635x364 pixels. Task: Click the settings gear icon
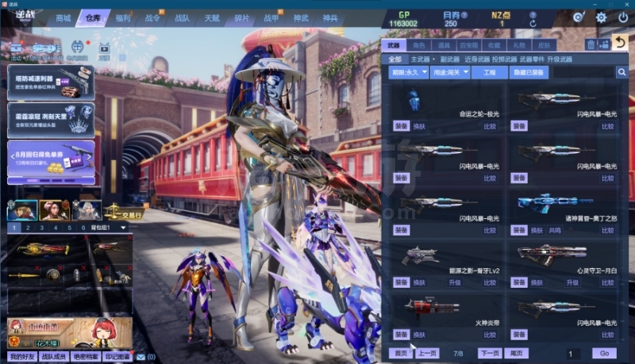pos(601,17)
